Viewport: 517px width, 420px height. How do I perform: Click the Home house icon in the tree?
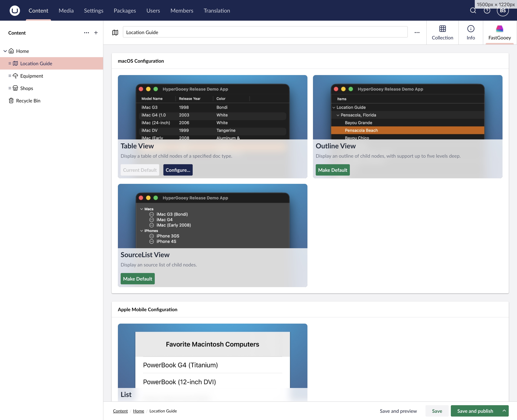(11, 51)
